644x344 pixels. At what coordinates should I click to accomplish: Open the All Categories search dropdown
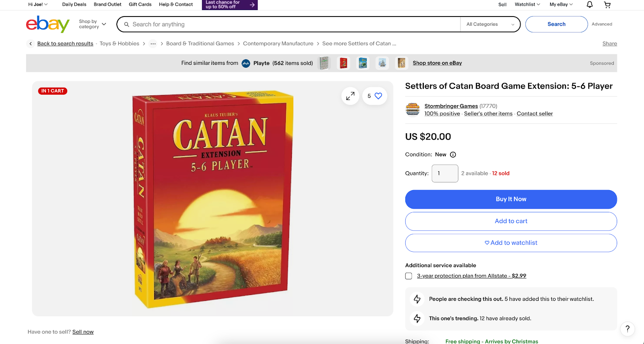(x=490, y=24)
